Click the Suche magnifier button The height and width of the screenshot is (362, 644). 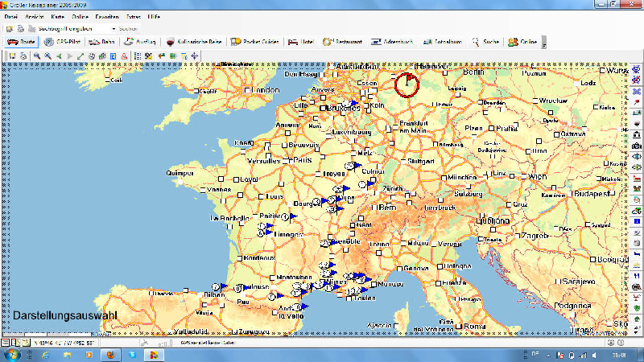(487, 42)
